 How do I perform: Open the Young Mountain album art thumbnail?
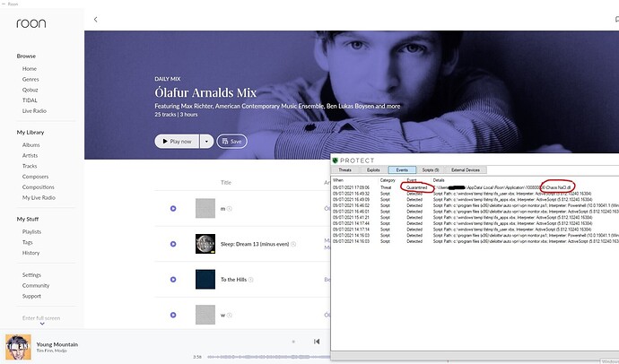pyautogui.click(x=18, y=347)
